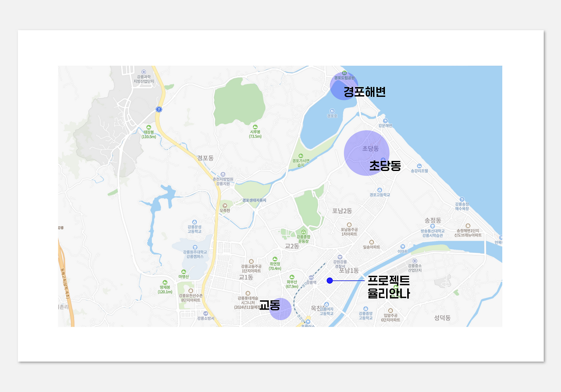Click the 강릉과학지방산업단지 icon
The image size is (561, 392).
[x=143, y=71]
